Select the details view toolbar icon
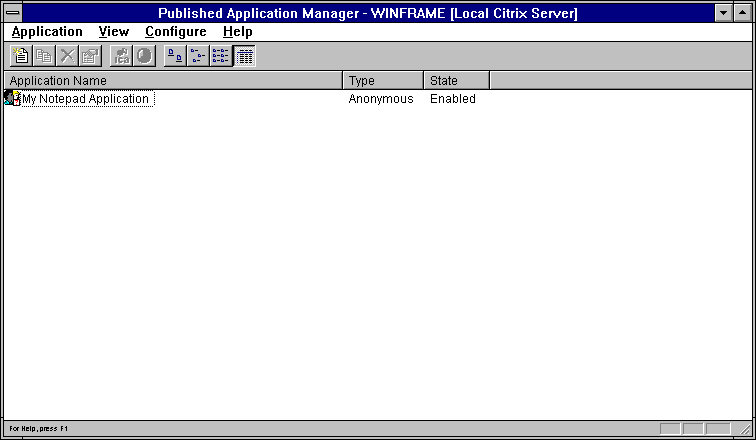Screen dimensions: 756x440 [x=244, y=56]
